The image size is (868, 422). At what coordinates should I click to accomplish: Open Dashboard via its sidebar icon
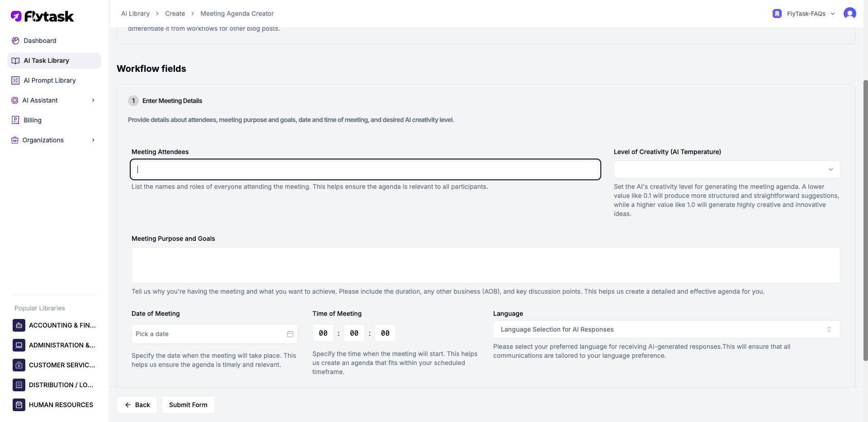coord(15,41)
